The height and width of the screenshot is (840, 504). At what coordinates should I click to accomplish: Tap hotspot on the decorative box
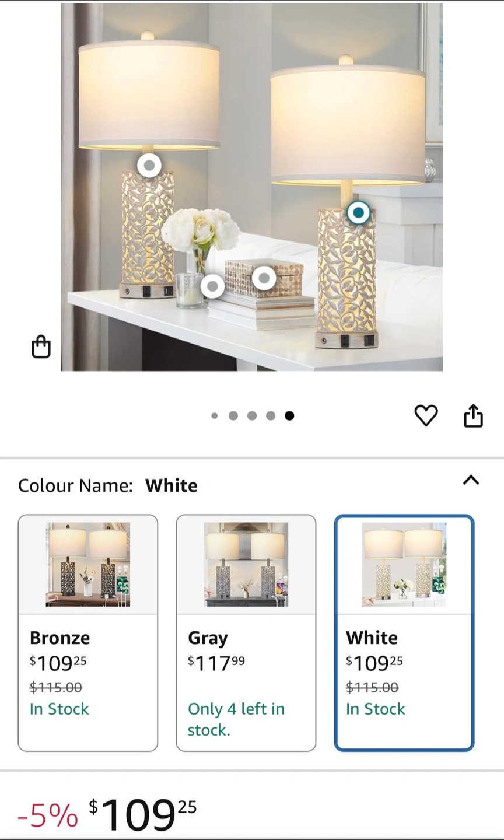(264, 278)
